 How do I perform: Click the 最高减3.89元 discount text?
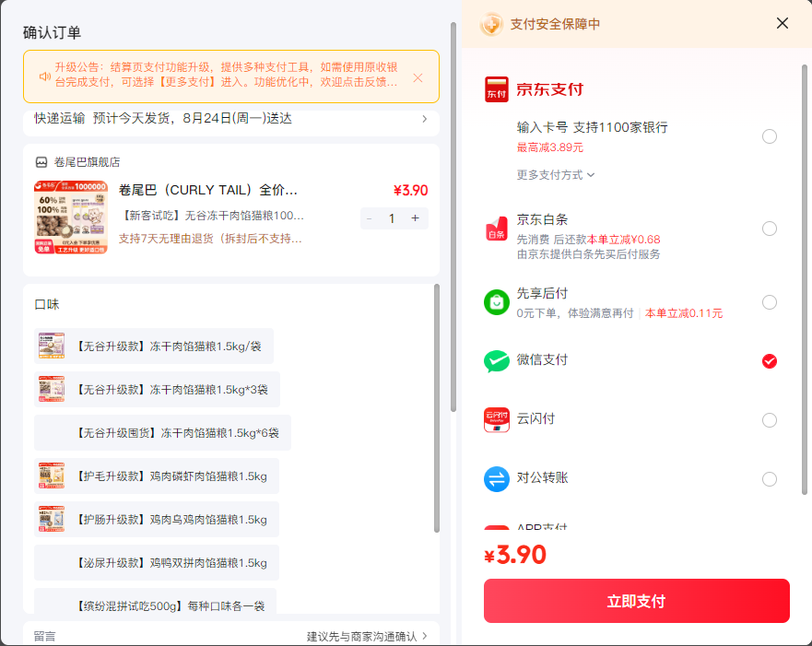click(550, 147)
